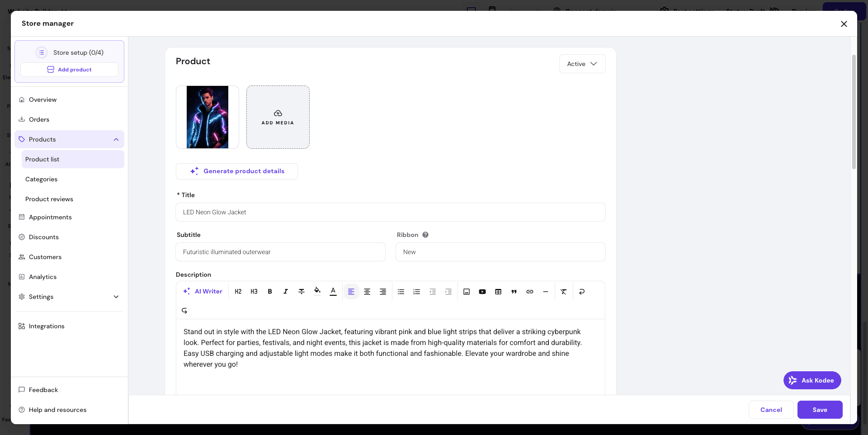Image resolution: width=868 pixels, height=435 pixels.
Task: Save the product changes
Action: click(x=820, y=410)
